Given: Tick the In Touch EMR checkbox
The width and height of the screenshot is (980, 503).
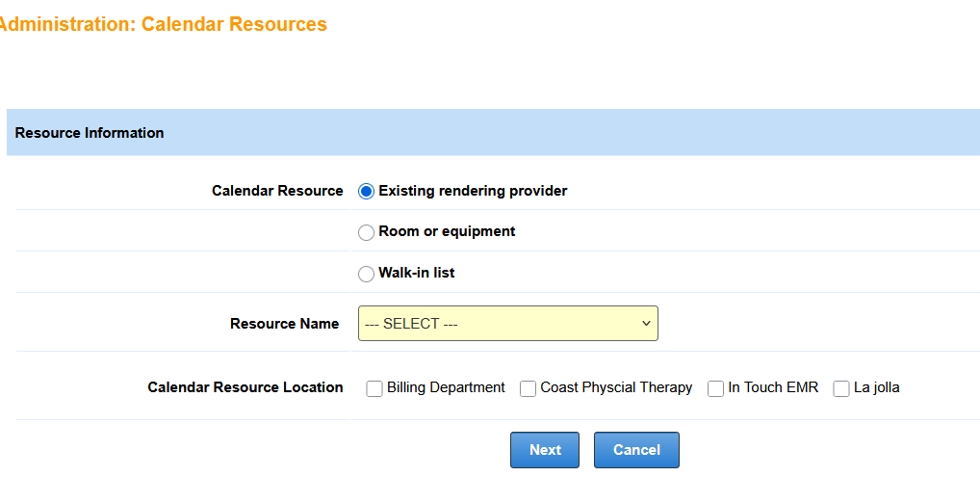Looking at the screenshot, I should point(715,388).
